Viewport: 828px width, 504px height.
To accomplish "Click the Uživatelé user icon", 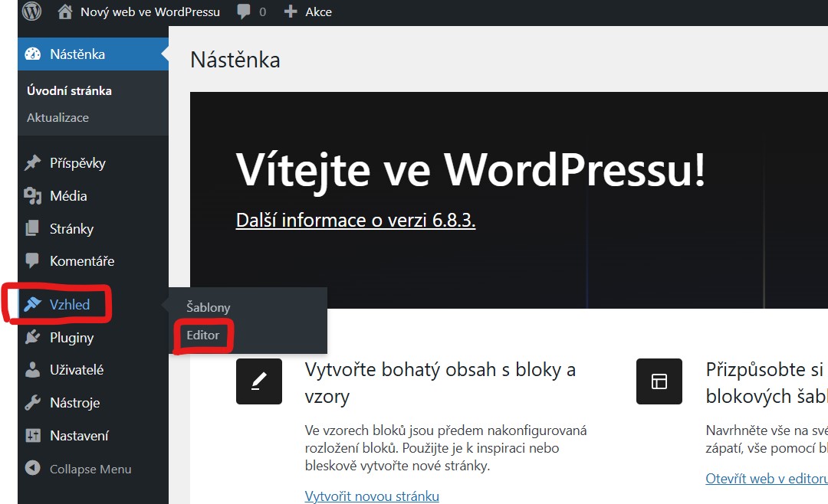I will (x=33, y=369).
